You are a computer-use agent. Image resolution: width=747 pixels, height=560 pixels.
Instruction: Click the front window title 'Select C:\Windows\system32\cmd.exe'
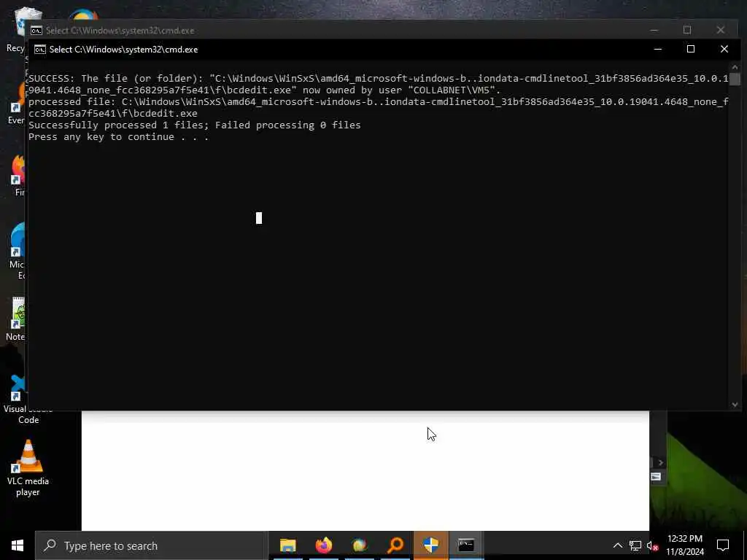tap(123, 50)
